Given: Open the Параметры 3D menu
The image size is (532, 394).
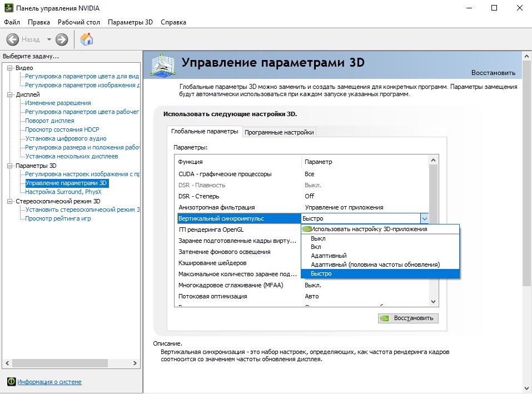Looking at the screenshot, I should click(x=130, y=22).
